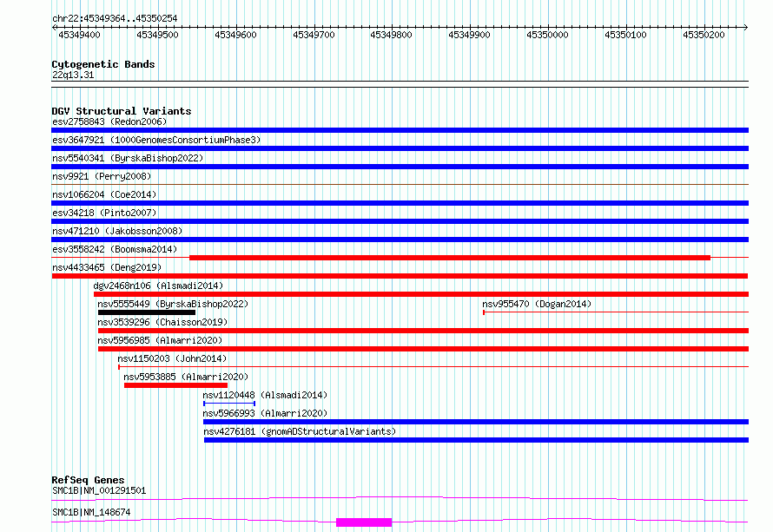The width and height of the screenshot is (773, 532).
Task: Click the black bar under nsv5555449
Action: pos(147,312)
